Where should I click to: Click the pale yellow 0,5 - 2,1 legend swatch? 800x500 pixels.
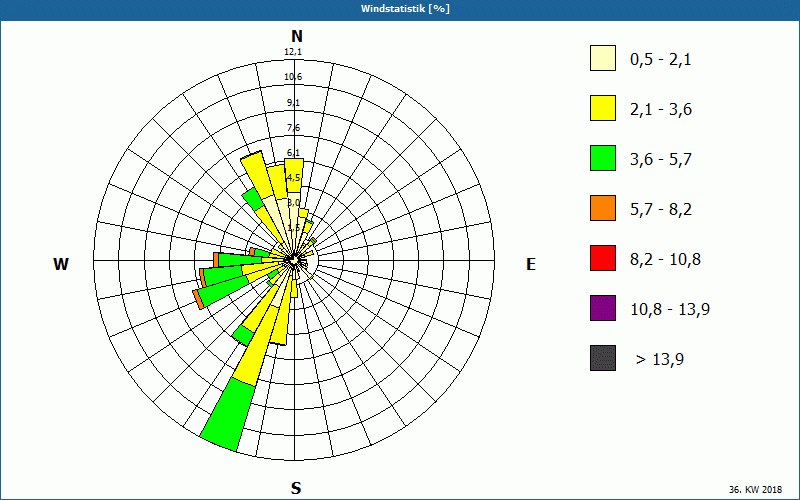tap(603, 58)
